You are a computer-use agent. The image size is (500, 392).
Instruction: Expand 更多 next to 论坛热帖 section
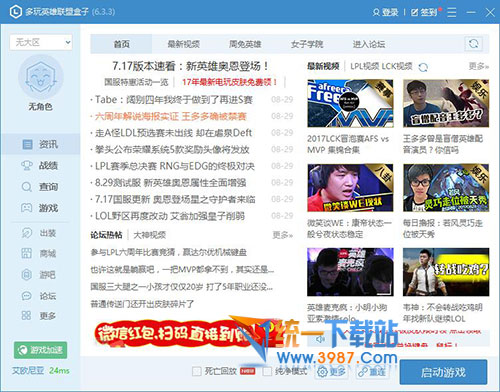coord(282,235)
